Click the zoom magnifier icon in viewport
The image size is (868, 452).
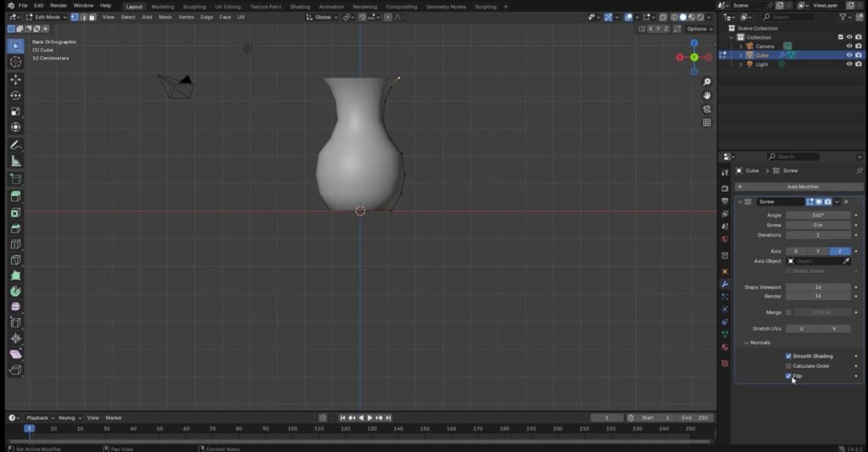pos(707,82)
